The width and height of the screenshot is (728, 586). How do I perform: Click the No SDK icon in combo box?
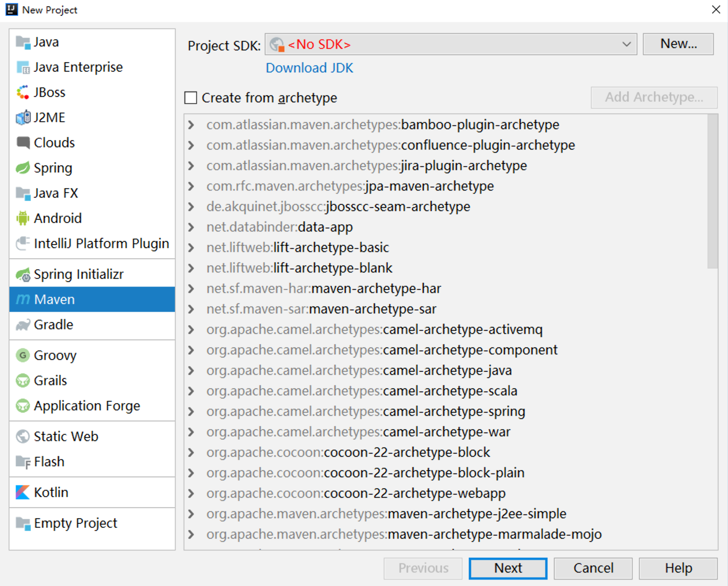(x=277, y=45)
